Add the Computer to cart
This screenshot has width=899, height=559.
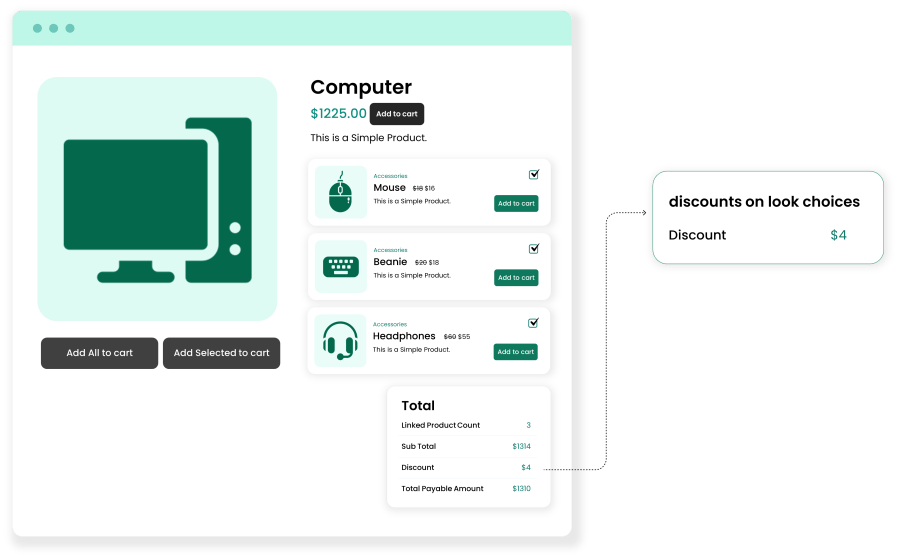point(397,114)
